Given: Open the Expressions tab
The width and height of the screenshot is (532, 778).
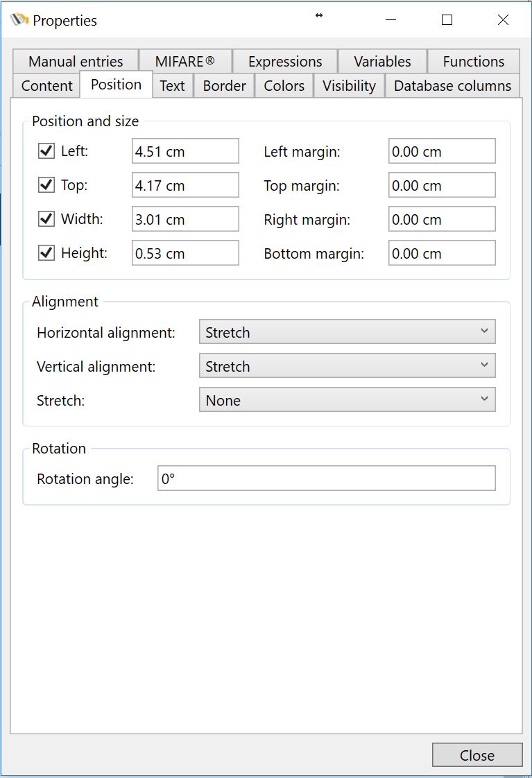Looking at the screenshot, I should [285, 62].
